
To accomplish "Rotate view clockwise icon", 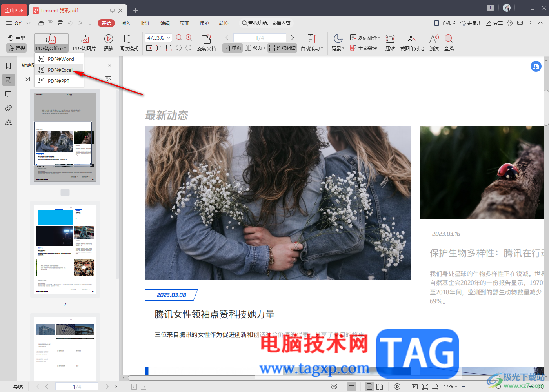I will coord(189,48).
